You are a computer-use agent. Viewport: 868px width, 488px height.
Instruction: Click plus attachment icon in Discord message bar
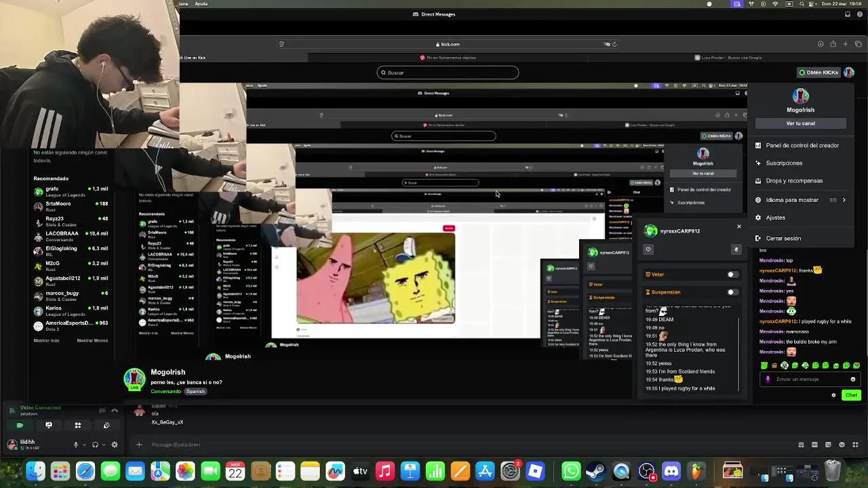pos(139,445)
